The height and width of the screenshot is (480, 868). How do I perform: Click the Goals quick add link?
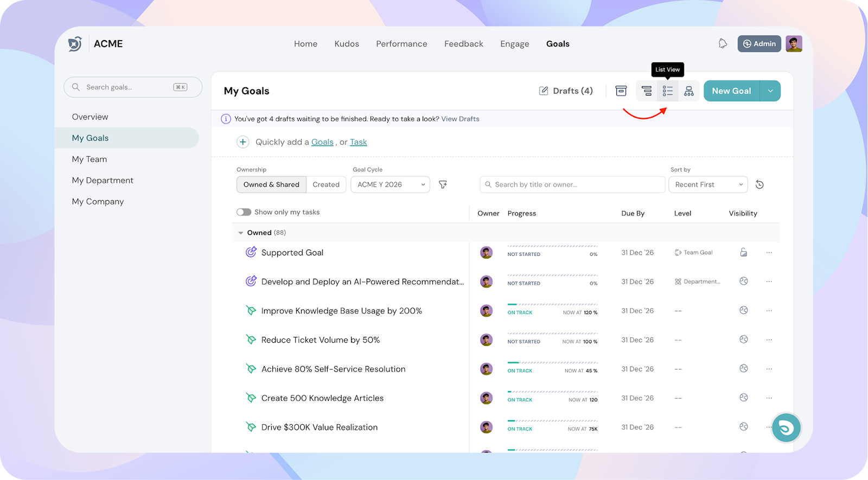322,142
